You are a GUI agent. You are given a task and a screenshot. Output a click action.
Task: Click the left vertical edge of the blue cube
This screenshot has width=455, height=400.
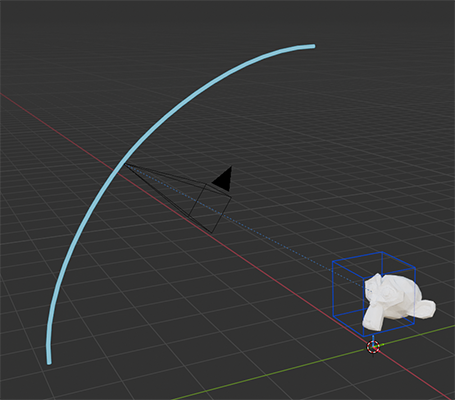(x=333, y=289)
